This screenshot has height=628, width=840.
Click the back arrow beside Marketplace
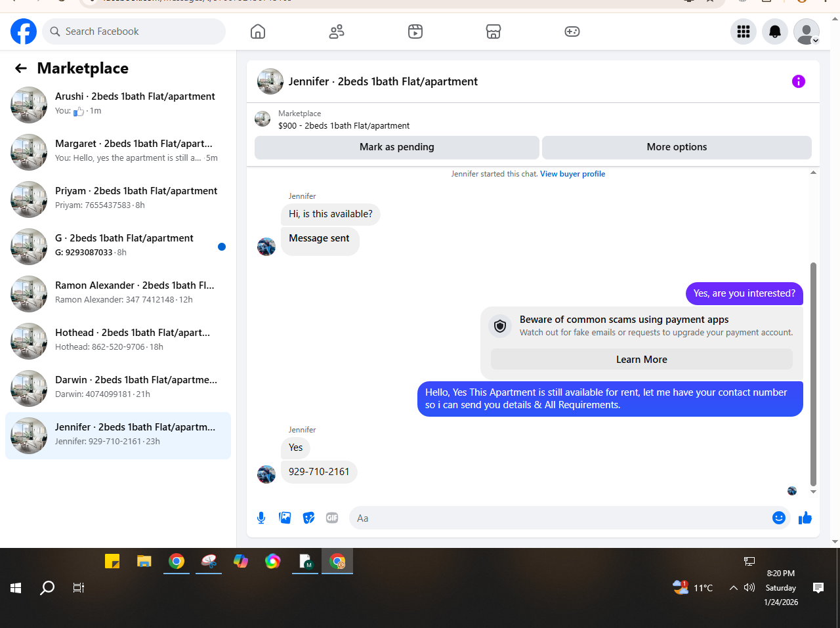click(x=21, y=68)
